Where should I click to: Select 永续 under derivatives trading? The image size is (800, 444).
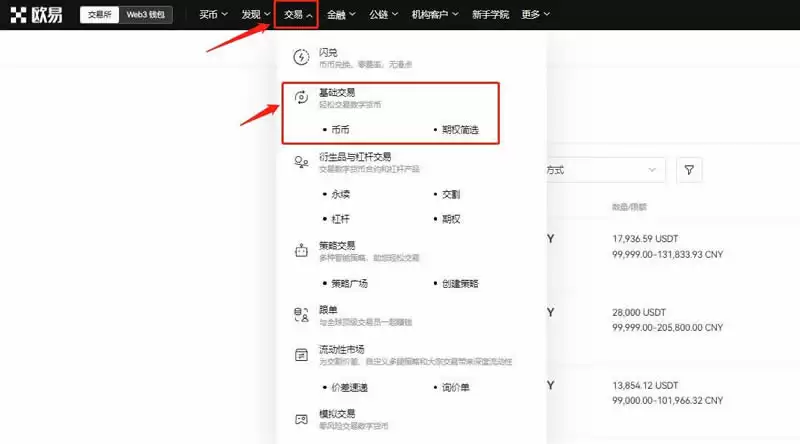pos(340,195)
